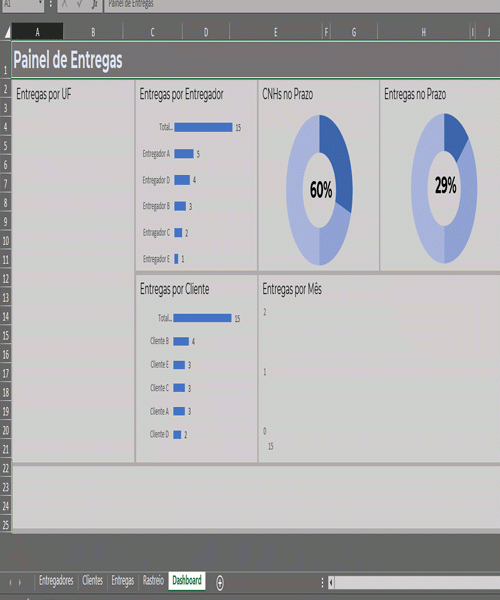The height and width of the screenshot is (600, 500).
Task: Select column A header
Action: point(37,32)
